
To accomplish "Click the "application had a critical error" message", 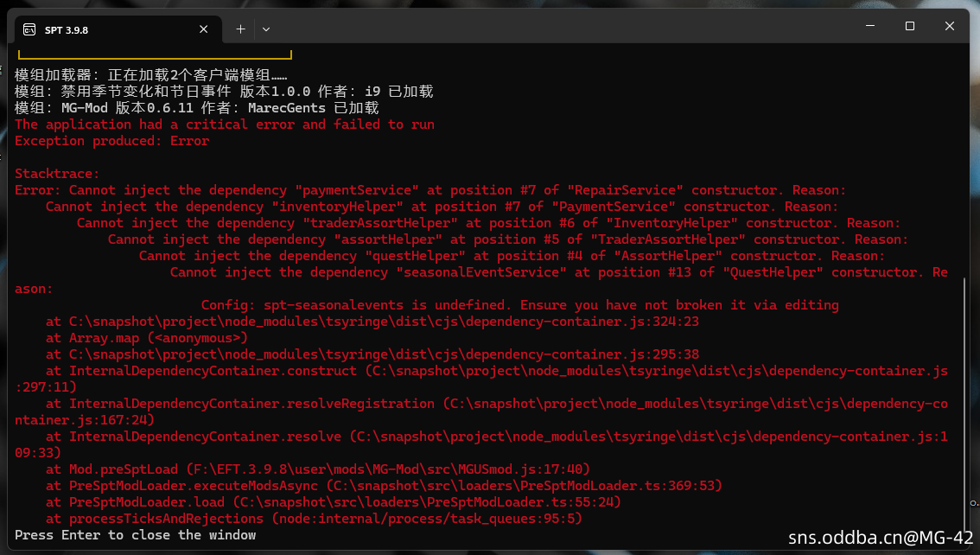I will tap(225, 124).
